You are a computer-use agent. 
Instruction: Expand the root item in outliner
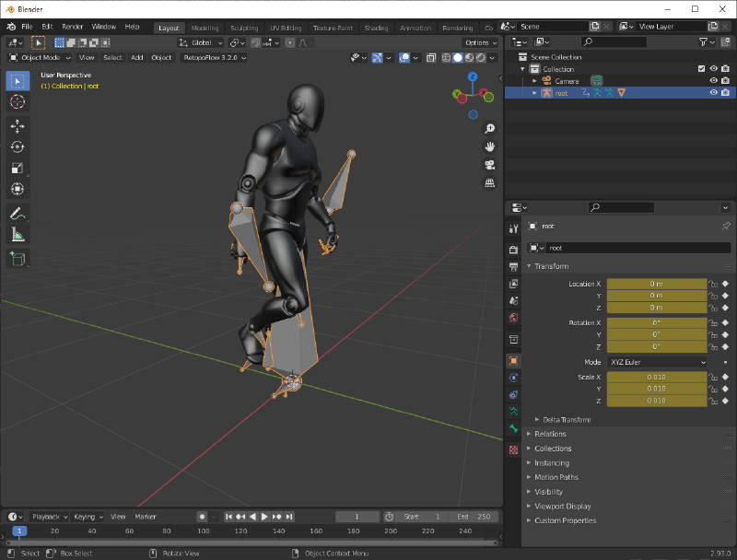point(534,93)
